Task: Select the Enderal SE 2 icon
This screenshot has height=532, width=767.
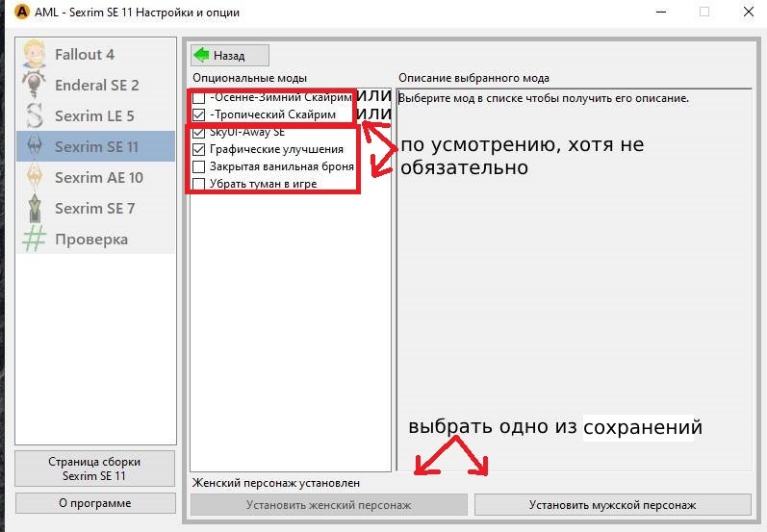Action: click(34, 85)
